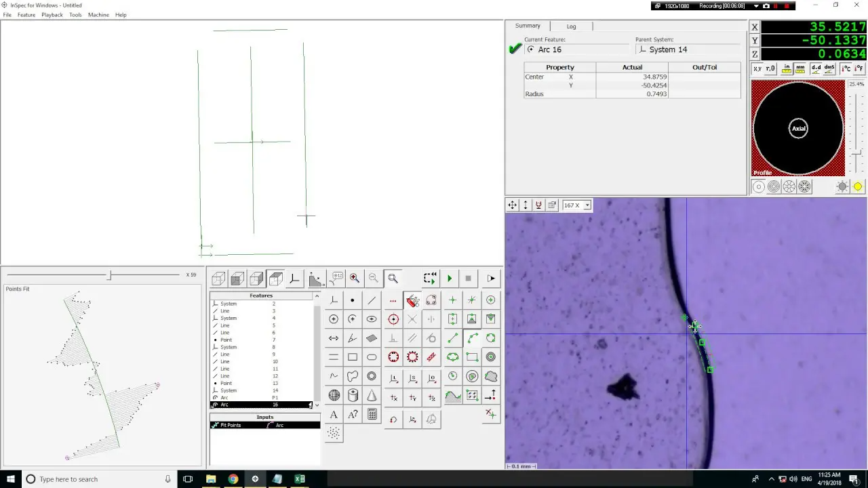Click the loop playback dashed arrow icon
The height and width of the screenshot is (488, 868).
[430, 279]
